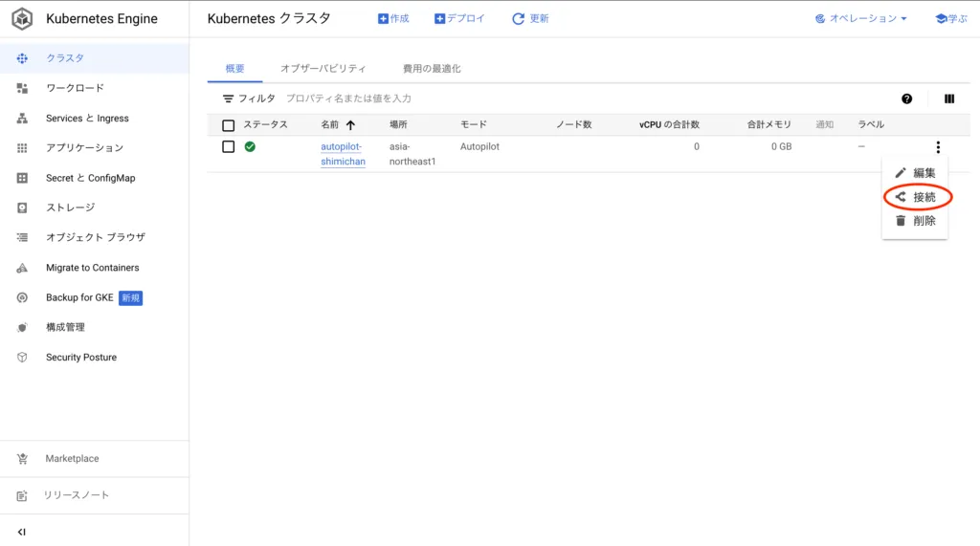Sort by the 名前 column arrow

(x=350, y=125)
